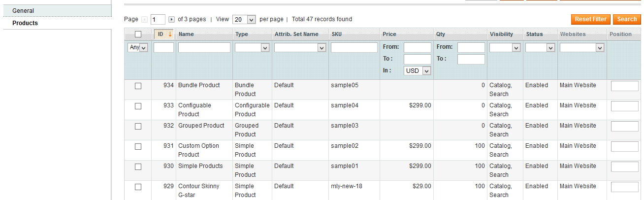Open the price currency USD dropdown
This screenshot has height=200, width=644.
click(418, 70)
